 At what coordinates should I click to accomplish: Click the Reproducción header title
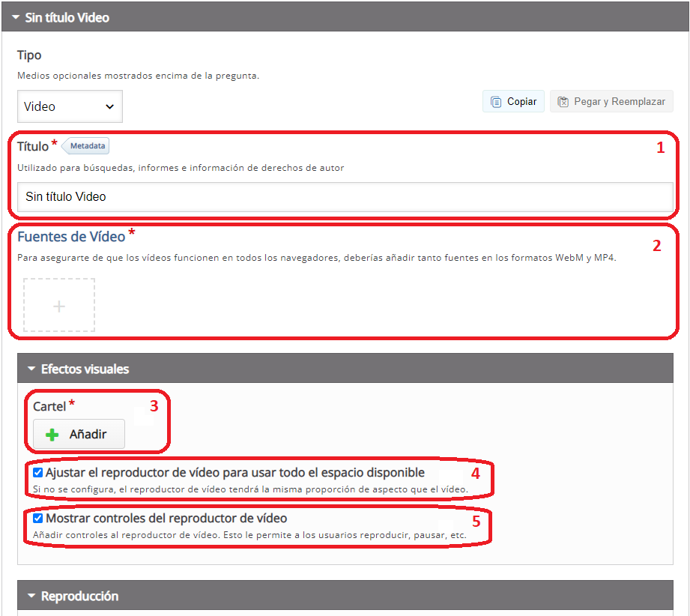click(79, 597)
